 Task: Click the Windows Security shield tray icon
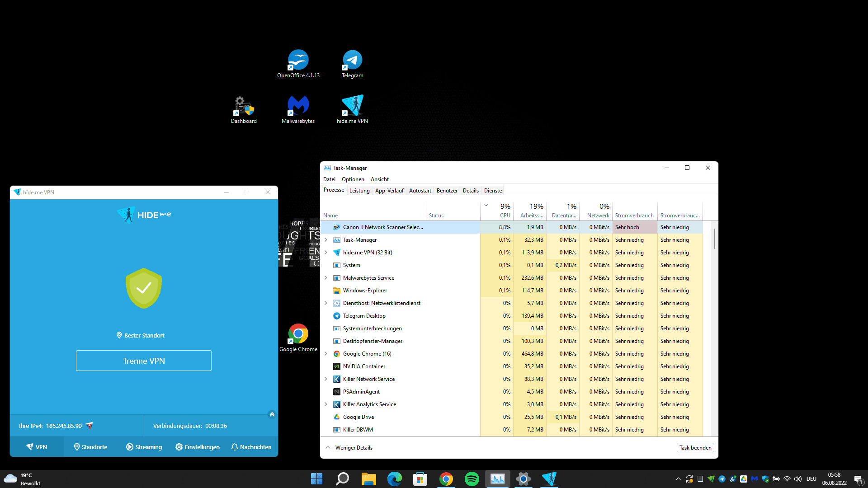(x=765, y=479)
